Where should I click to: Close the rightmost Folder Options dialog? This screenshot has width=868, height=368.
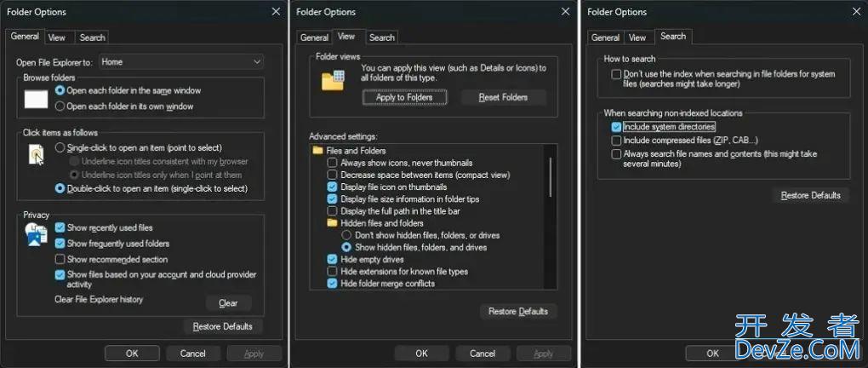[x=854, y=12]
